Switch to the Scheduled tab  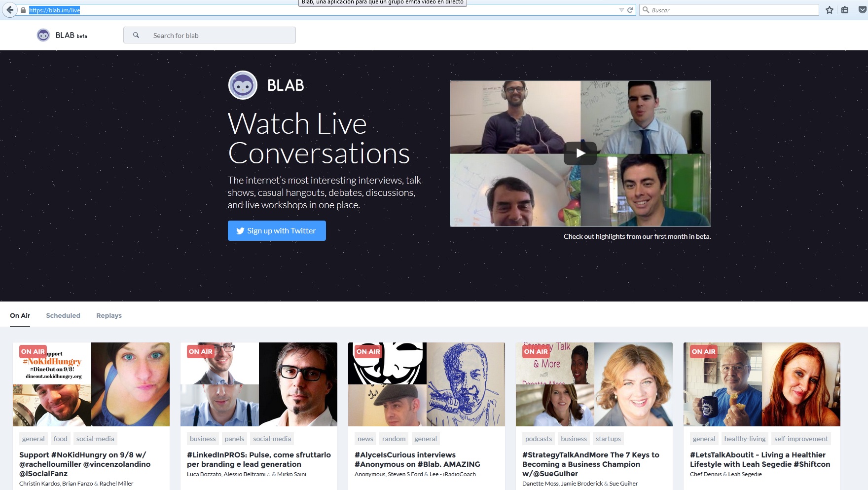(x=63, y=315)
